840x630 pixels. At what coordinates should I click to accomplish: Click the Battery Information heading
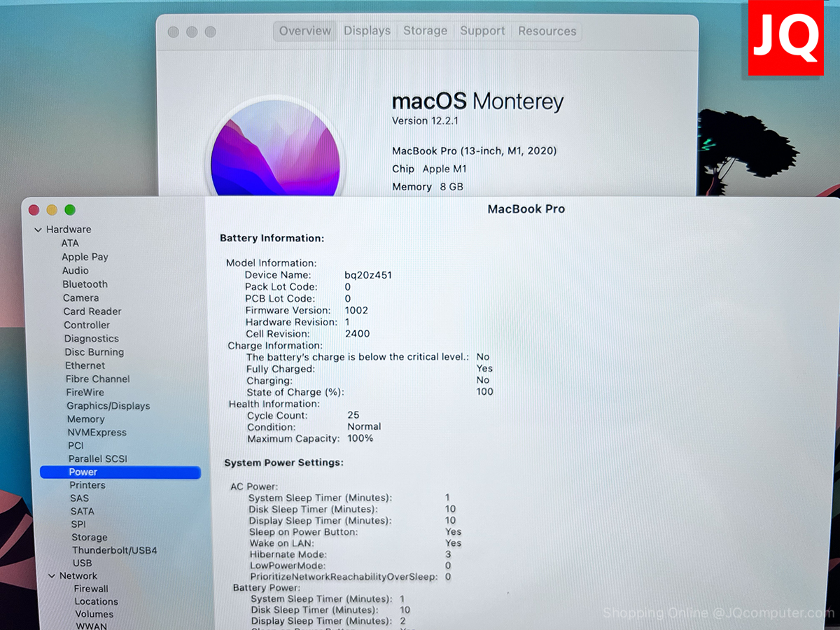272,239
